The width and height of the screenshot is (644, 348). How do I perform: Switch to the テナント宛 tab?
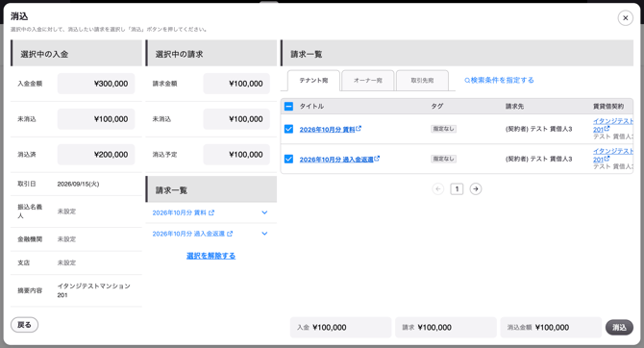tap(313, 81)
